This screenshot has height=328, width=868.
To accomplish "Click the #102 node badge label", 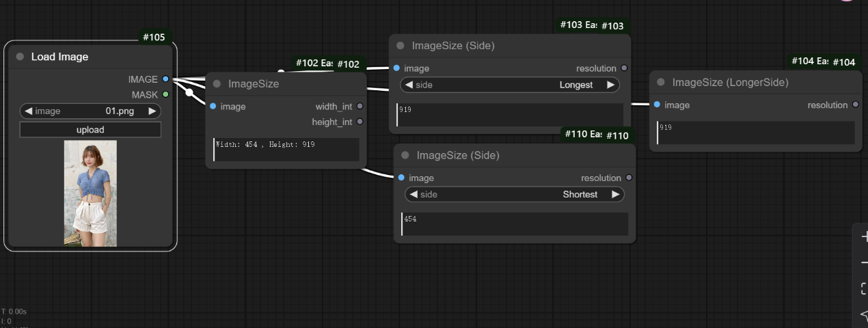I will tap(348, 64).
